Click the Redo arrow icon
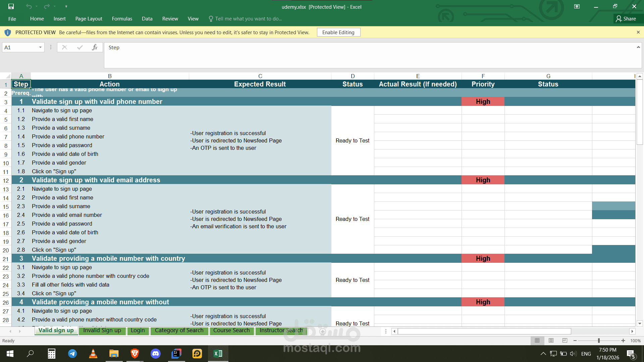 (x=47, y=6)
